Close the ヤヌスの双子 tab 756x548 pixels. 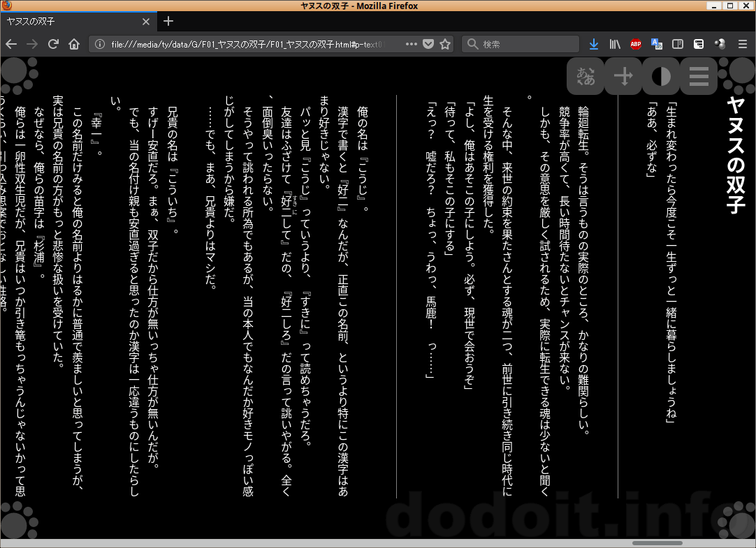[146, 22]
